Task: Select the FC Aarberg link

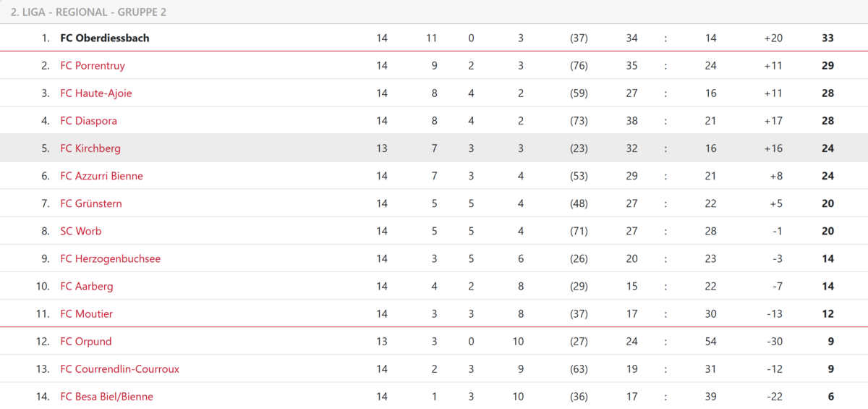Action: tap(87, 286)
